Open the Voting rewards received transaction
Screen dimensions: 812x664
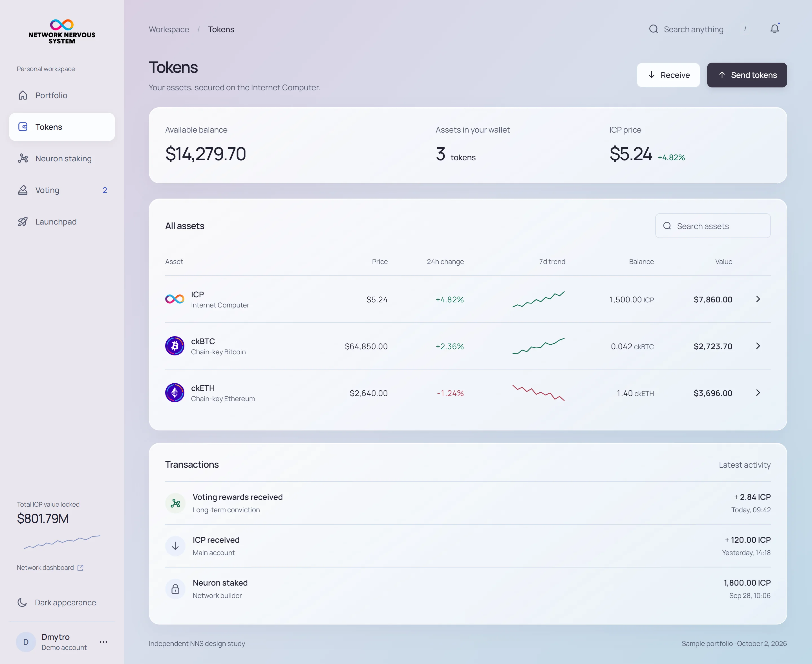point(468,503)
